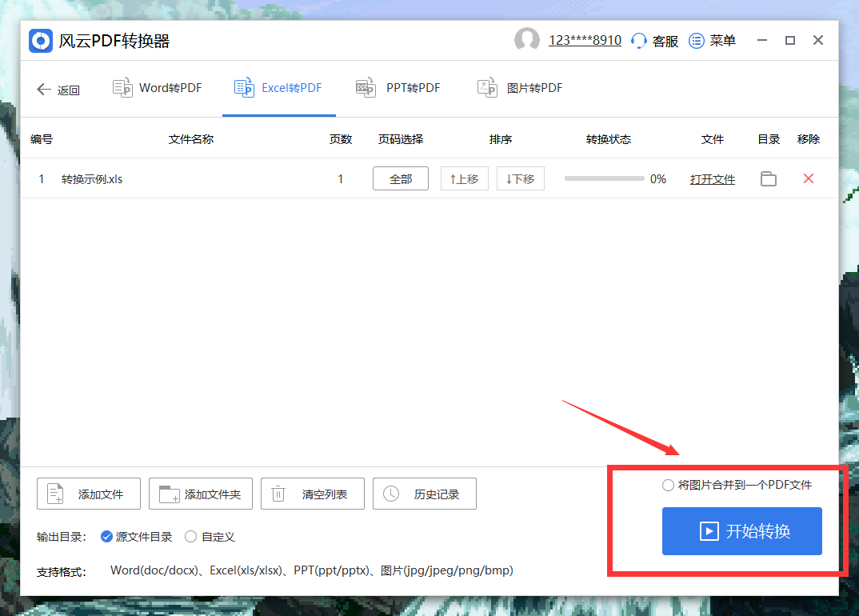Open the user avatar profile icon

tap(526, 40)
